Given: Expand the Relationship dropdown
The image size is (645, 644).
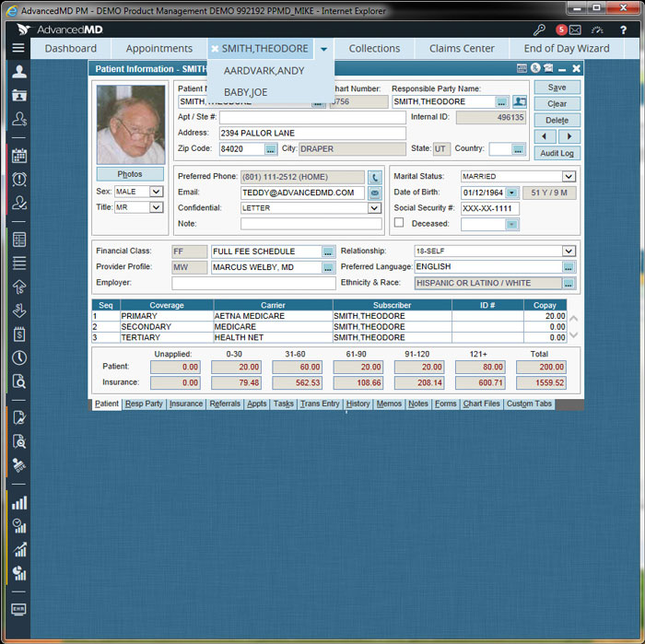Looking at the screenshot, I should point(569,251).
